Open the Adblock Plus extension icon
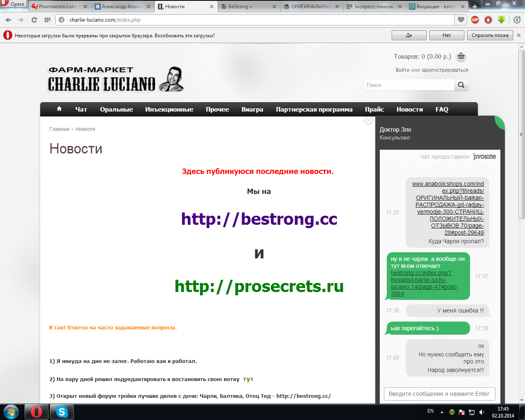This screenshot has width=525, height=420. point(475,20)
